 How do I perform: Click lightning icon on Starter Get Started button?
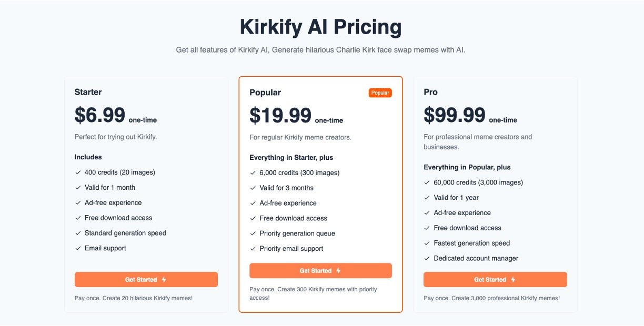pos(164,280)
